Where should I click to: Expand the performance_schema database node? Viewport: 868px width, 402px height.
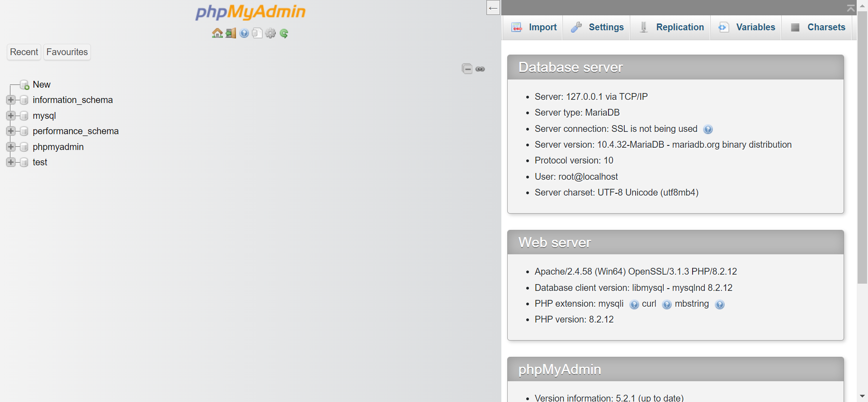(11, 131)
